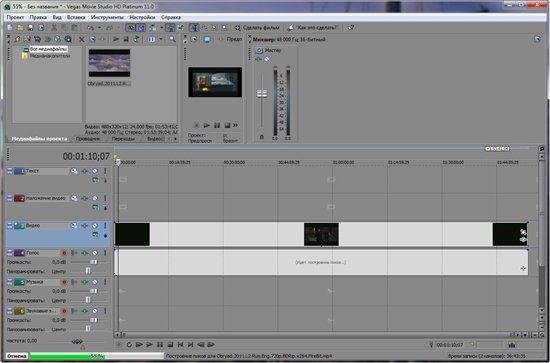Image resolution: width=550 pixels, height=363 pixels.
Task: Adjust the Master volume fader
Action: pos(262,94)
